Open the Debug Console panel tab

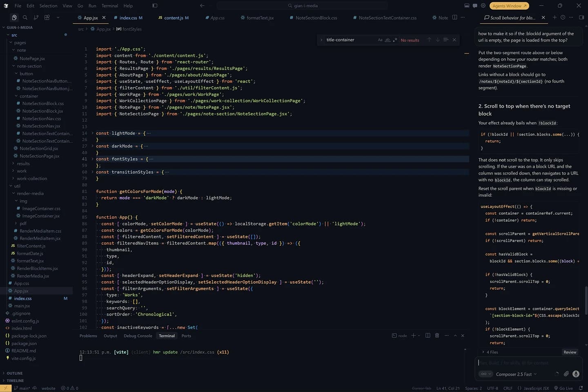point(138,336)
